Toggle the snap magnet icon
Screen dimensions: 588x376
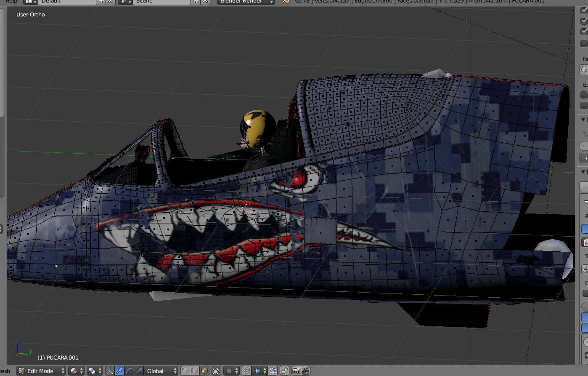pos(246,371)
